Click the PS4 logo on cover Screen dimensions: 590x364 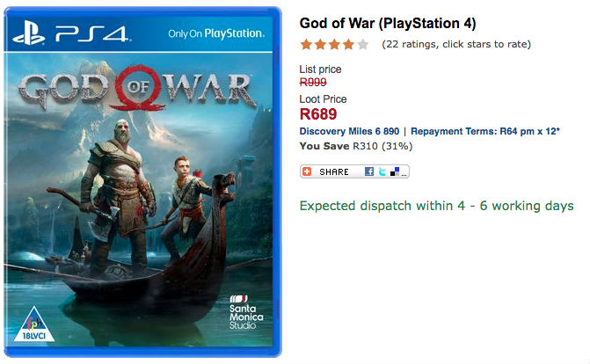pos(74,34)
